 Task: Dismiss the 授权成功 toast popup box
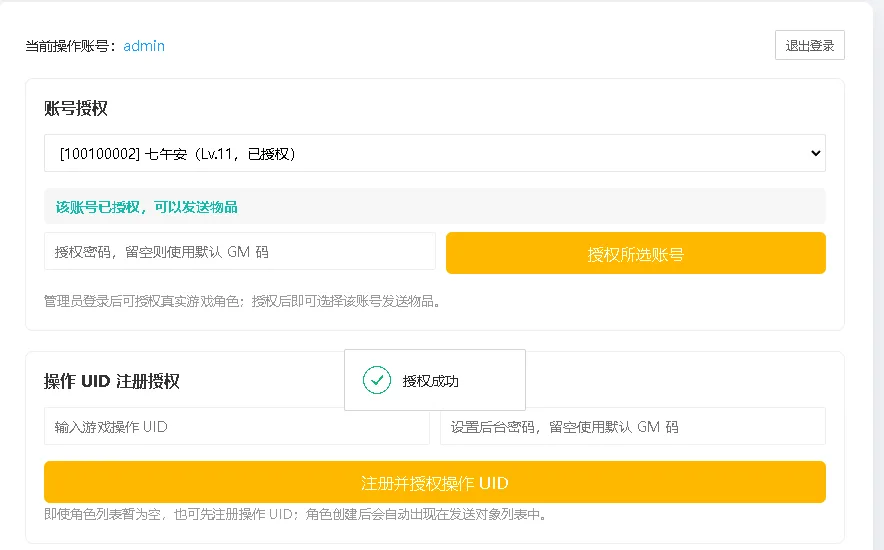click(x=435, y=380)
